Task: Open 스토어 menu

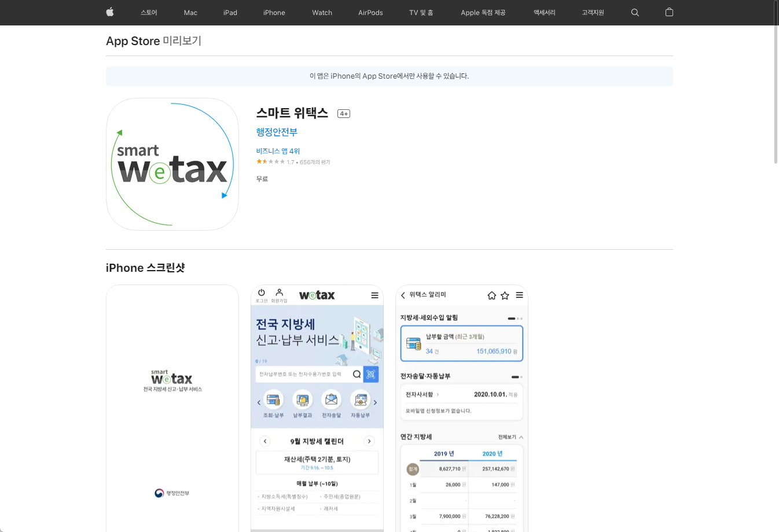Action: 149,12
